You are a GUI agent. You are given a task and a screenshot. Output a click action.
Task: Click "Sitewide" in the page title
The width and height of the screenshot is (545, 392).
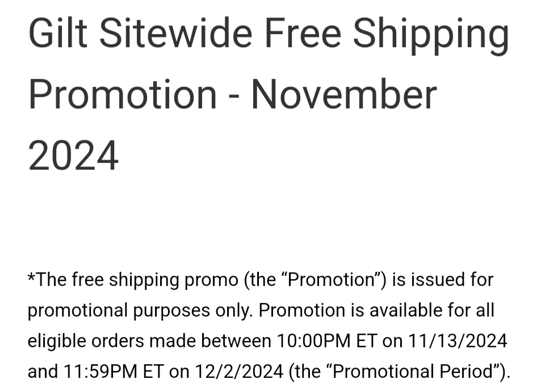point(175,33)
